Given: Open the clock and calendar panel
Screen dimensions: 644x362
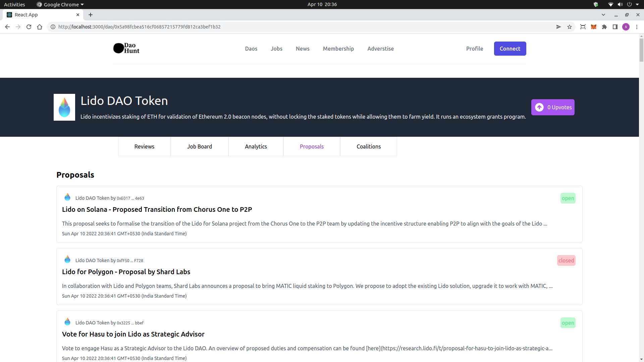Looking at the screenshot, I should [x=322, y=4].
